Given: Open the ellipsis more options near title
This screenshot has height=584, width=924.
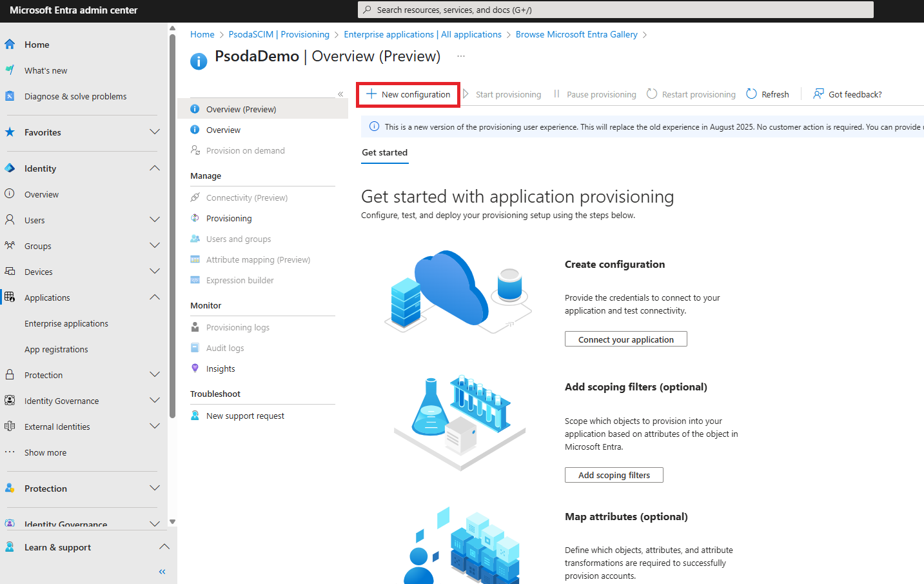Looking at the screenshot, I should click(461, 56).
